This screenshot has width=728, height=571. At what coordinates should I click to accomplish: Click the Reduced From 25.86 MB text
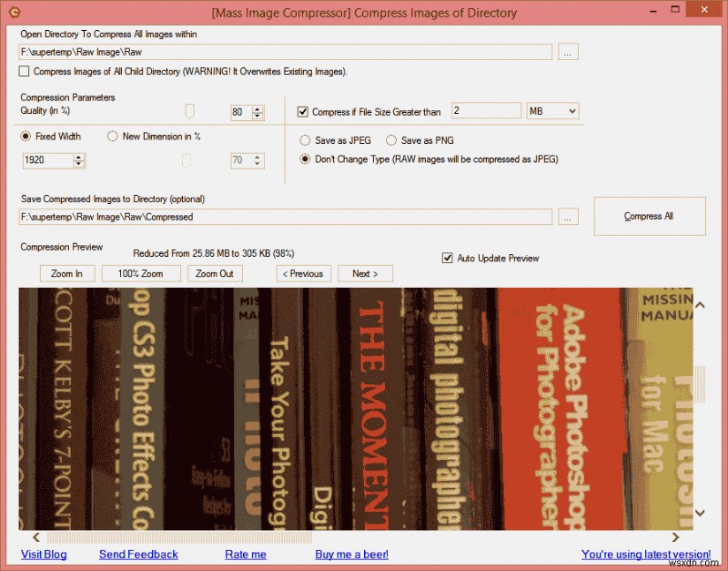[214, 253]
